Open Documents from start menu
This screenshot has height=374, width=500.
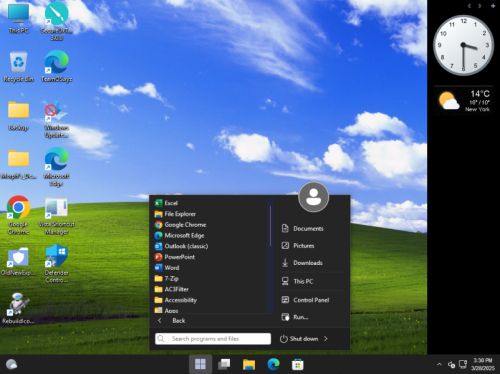pyautogui.click(x=302, y=228)
